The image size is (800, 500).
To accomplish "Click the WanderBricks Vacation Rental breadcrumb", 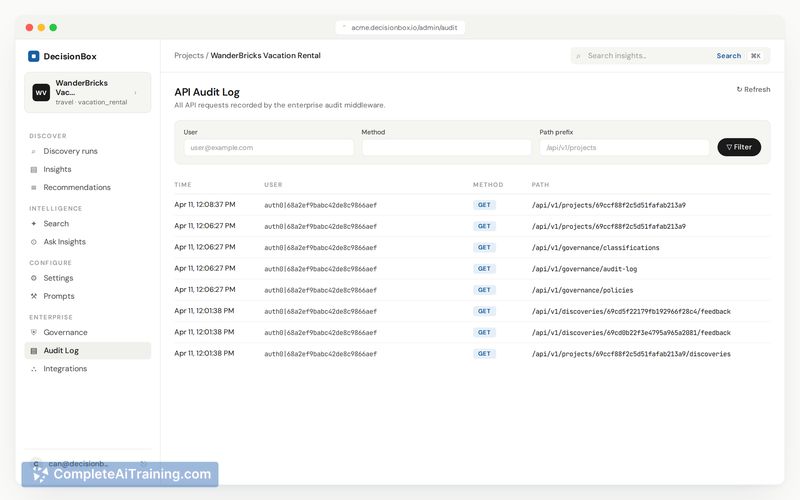I will (265, 56).
